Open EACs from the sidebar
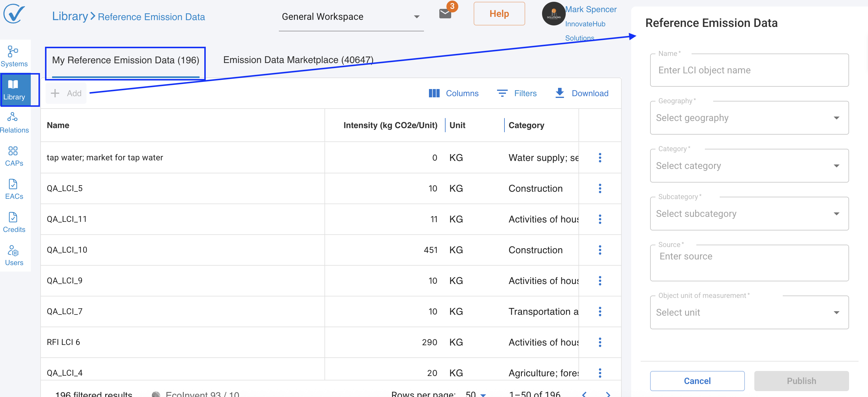Screen dimensions: 868x397 point(14,189)
